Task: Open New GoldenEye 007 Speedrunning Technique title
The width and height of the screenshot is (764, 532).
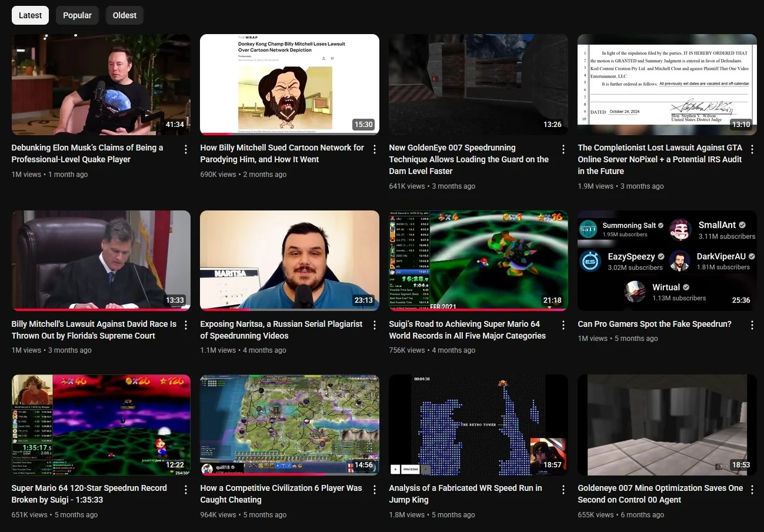Action: click(x=469, y=159)
